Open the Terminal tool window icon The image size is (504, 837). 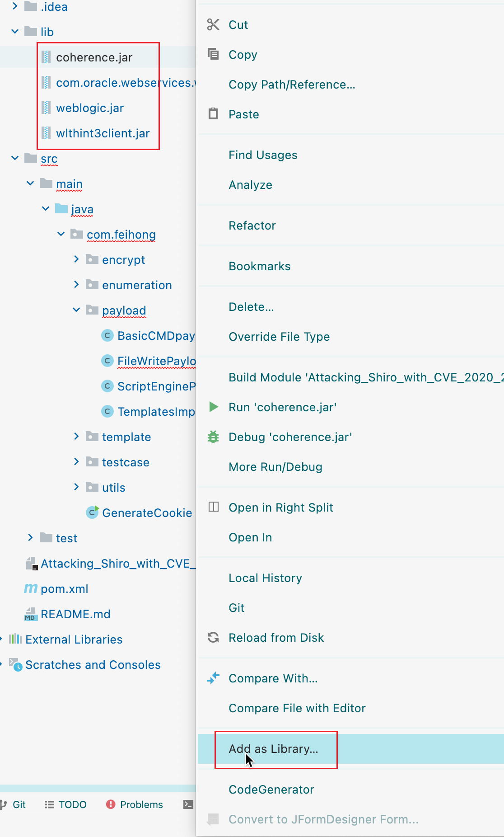pyautogui.click(x=188, y=804)
